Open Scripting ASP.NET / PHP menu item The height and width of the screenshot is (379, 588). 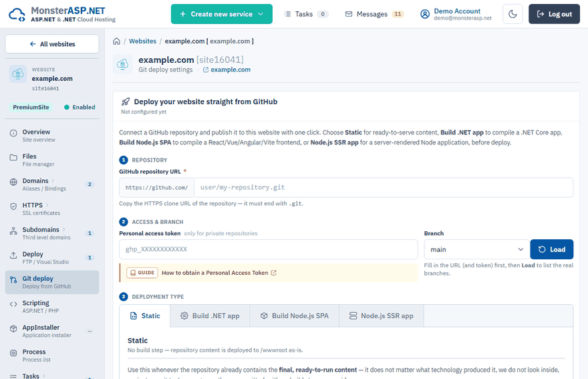pos(52,307)
